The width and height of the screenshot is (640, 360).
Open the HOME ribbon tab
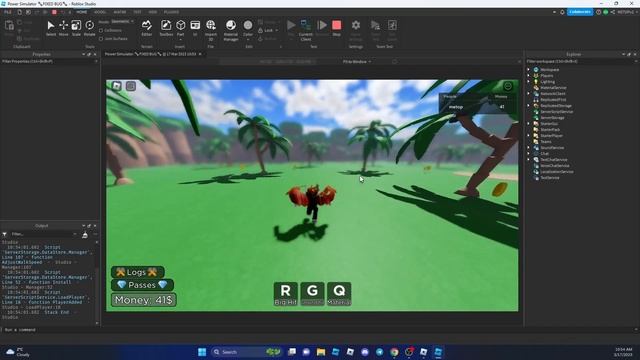coord(82,12)
